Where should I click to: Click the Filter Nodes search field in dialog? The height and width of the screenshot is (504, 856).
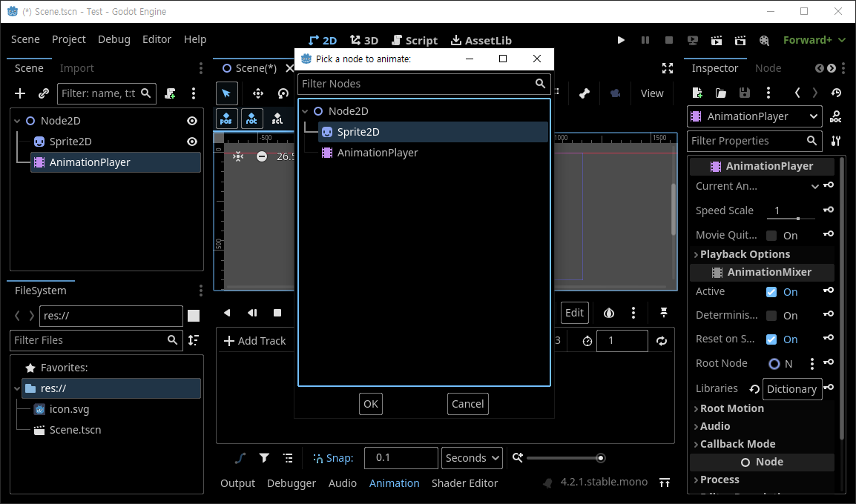424,84
